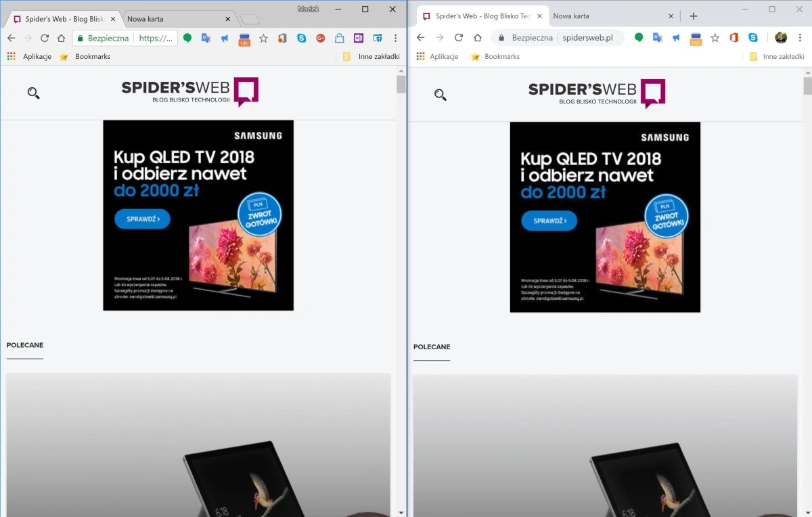Click blue megaphone extension in left window
The width and height of the screenshot is (812, 517).
[225, 39]
